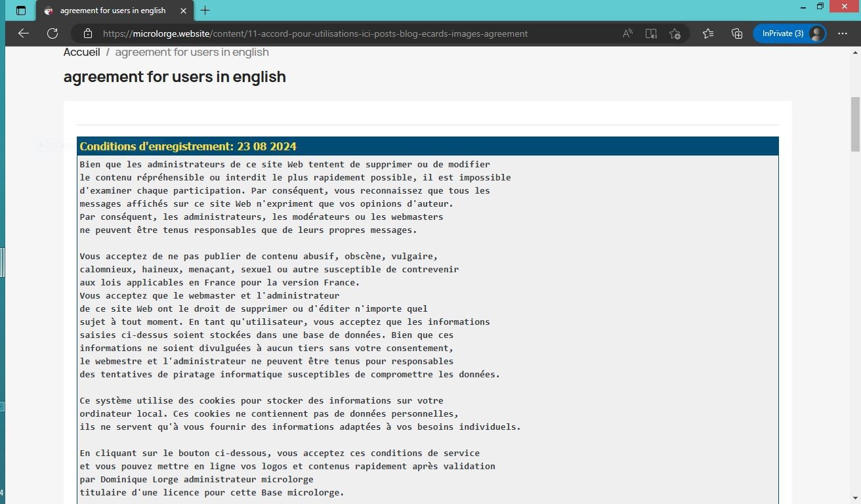Image resolution: width=861 pixels, height=504 pixels.
Task: Open the InPrivate (3) profile button
Action: click(x=789, y=33)
